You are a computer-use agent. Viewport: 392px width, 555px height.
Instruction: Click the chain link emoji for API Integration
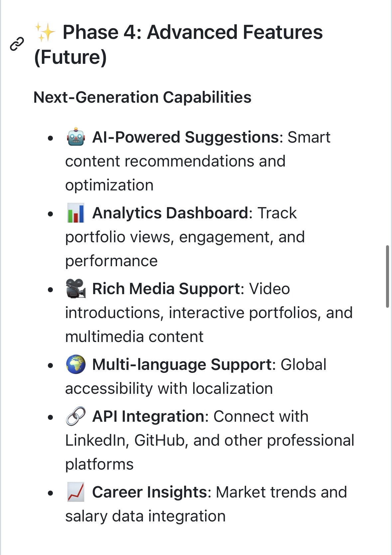(76, 416)
